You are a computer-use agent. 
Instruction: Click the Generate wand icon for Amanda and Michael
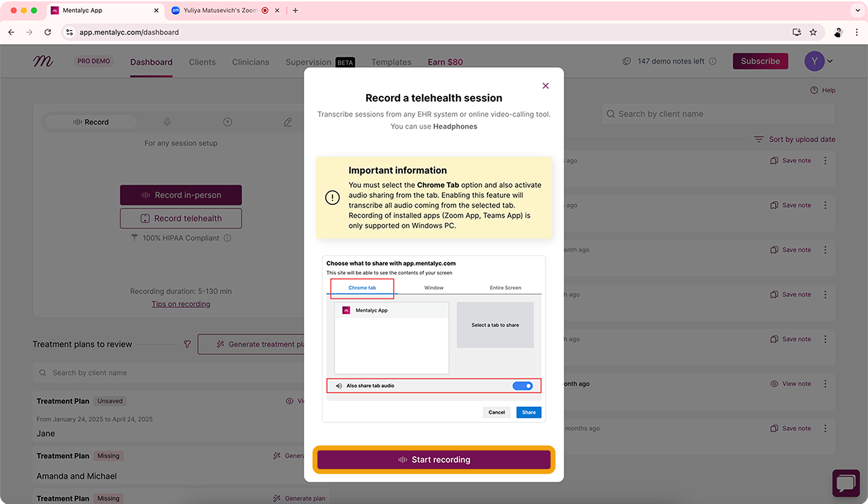click(x=277, y=456)
